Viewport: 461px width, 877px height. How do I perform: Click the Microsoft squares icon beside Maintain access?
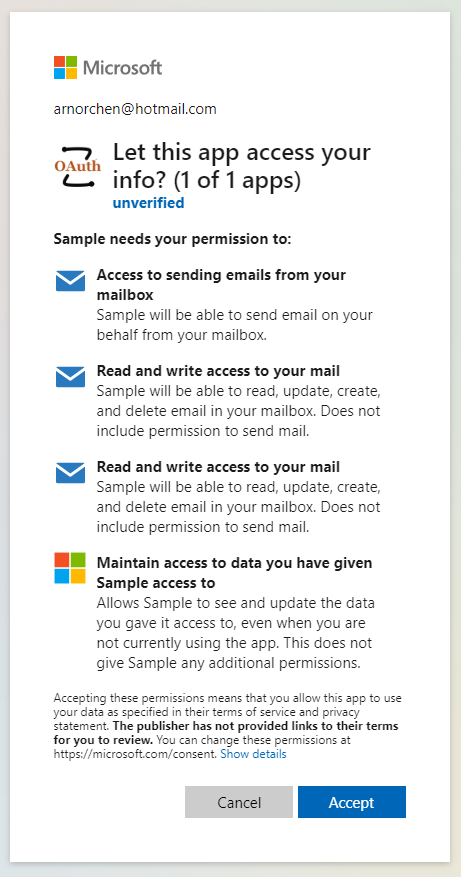[70, 568]
